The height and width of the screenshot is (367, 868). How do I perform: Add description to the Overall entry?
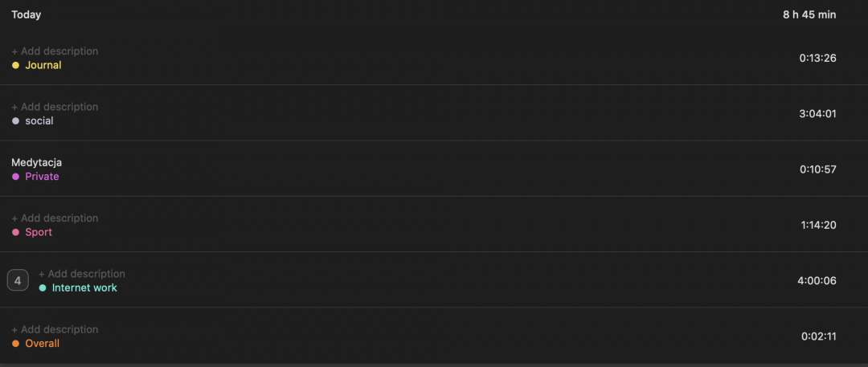(55, 329)
